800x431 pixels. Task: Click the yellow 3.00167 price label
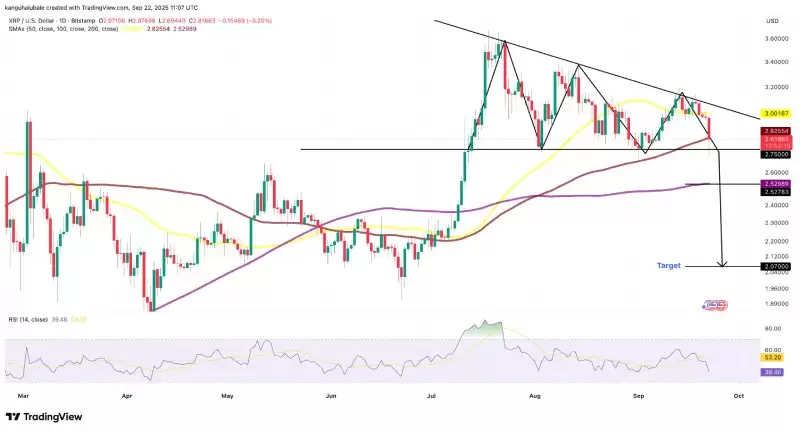click(x=776, y=115)
